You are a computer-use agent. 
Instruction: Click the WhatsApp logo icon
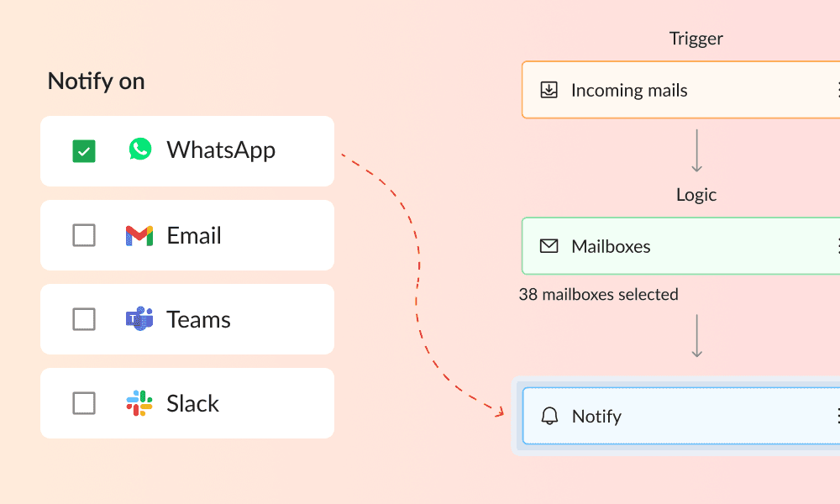pyautogui.click(x=139, y=150)
